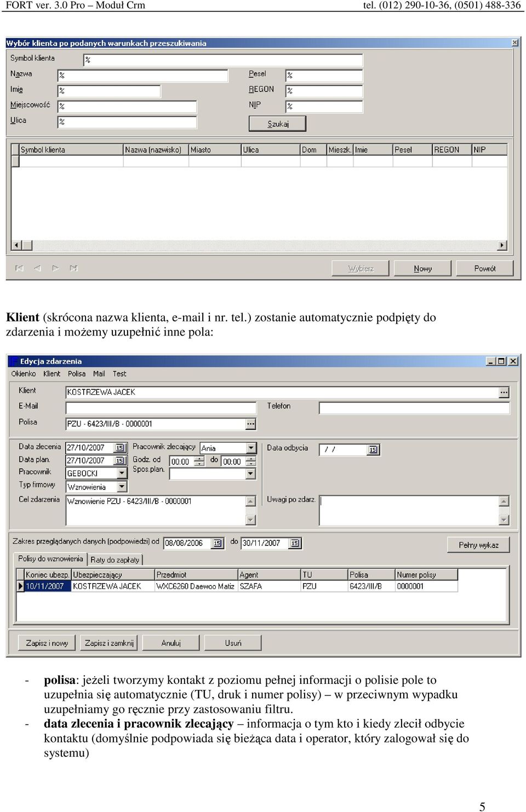
Task: Go to first record navigation arrow
Action: pyautogui.click(x=20, y=268)
